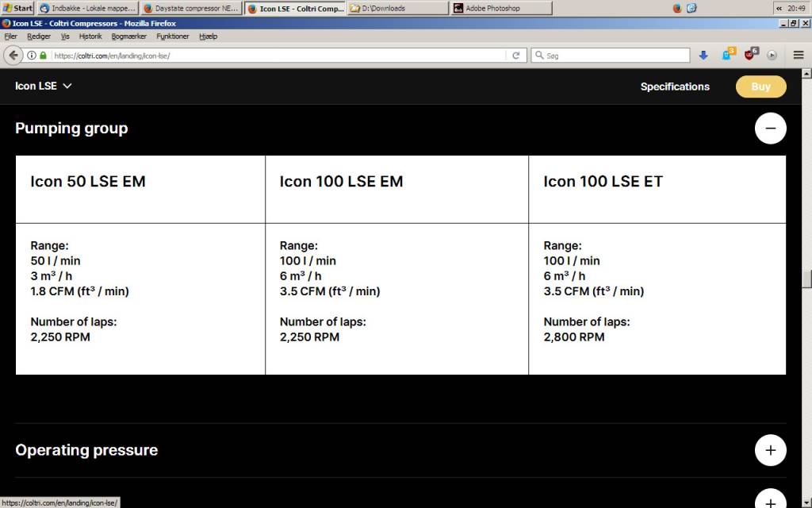Open site information icon in address bar

pyautogui.click(x=32, y=56)
